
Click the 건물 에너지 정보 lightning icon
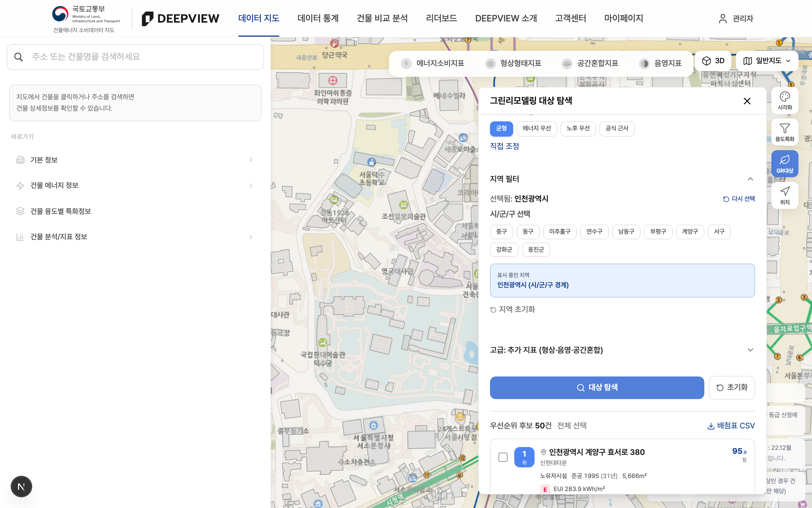pyautogui.click(x=20, y=185)
